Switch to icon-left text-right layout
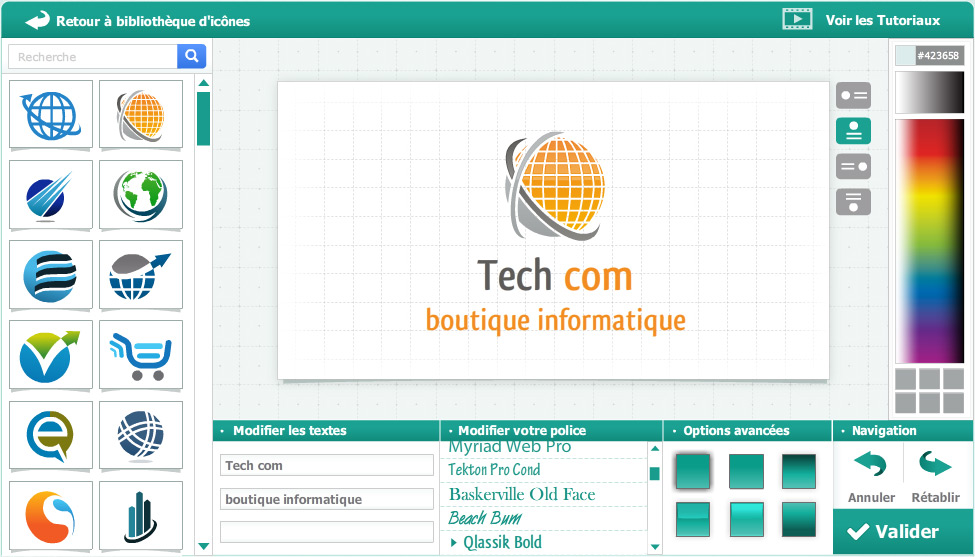This screenshot has width=975, height=557. (x=853, y=96)
